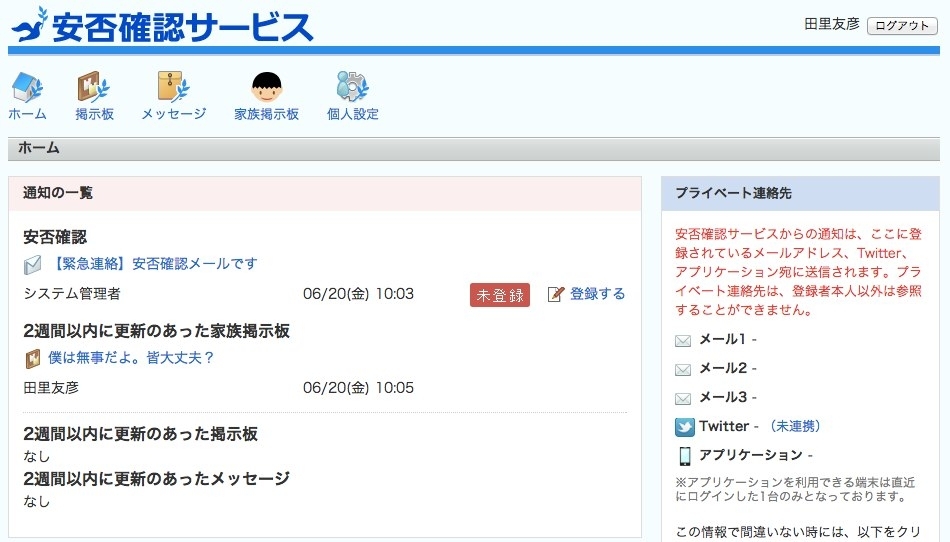Open the ホーム house icon
The width and height of the screenshot is (950, 542).
pyautogui.click(x=27, y=87)
